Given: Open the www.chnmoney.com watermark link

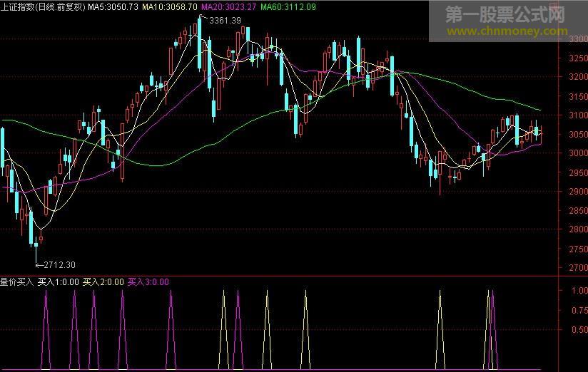Looking at the screenshot, I should click(x=507, y=31).
